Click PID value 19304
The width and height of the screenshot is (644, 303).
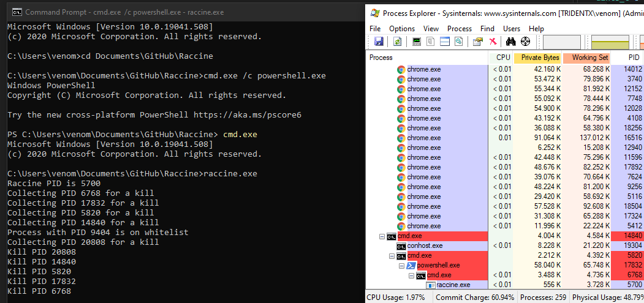point(633,246)
